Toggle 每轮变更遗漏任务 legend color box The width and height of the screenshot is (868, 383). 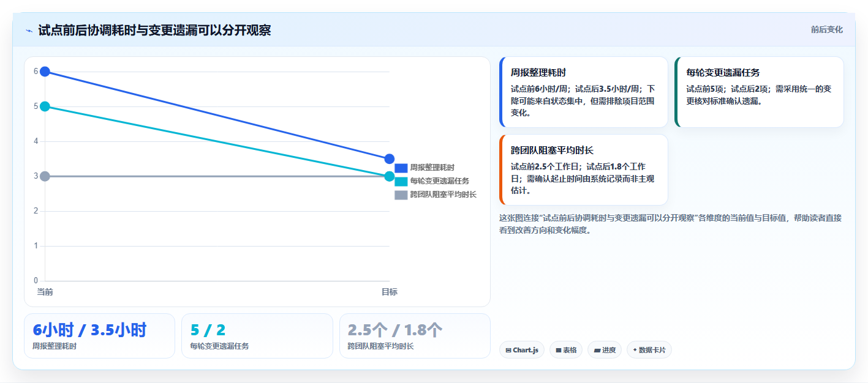(x=401, y=181)
